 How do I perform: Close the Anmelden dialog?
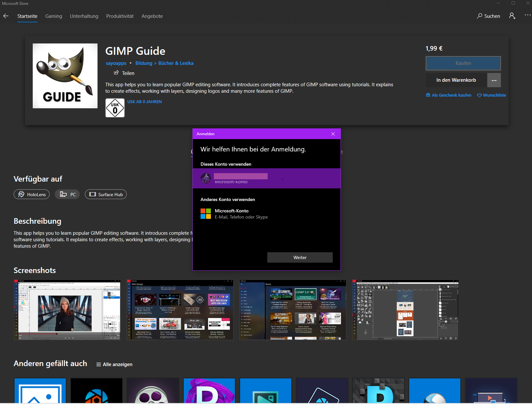[333, 134]
